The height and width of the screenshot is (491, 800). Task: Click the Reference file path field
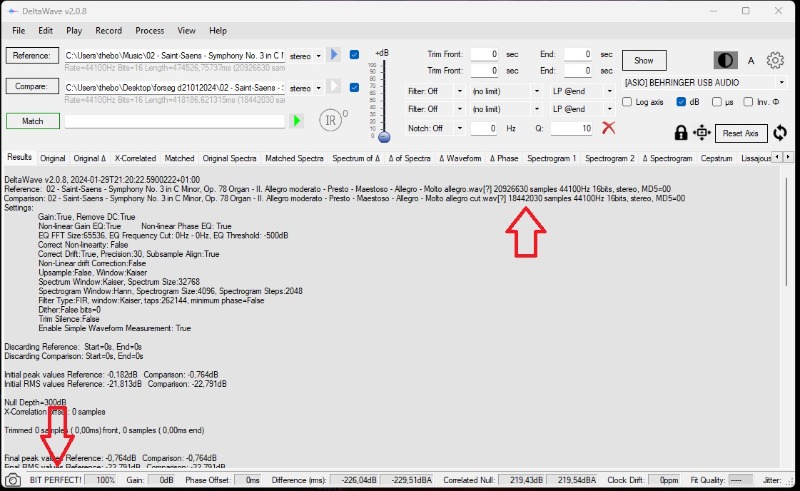pos(174,56)
